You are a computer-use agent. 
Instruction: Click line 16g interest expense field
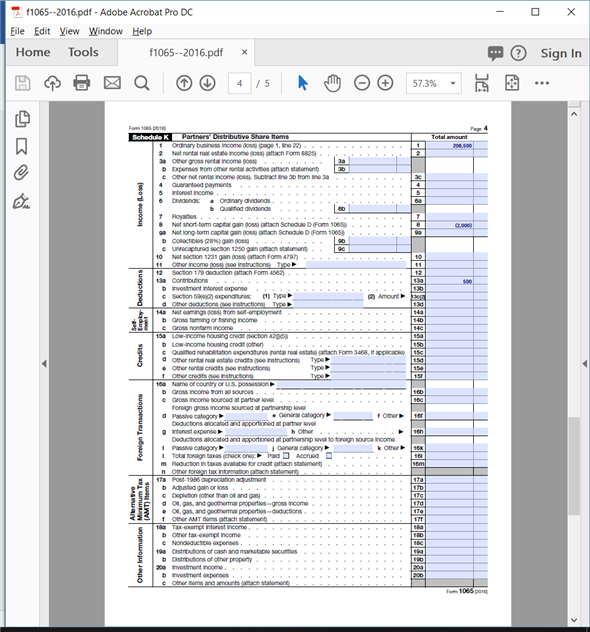[x=256, y=432]
